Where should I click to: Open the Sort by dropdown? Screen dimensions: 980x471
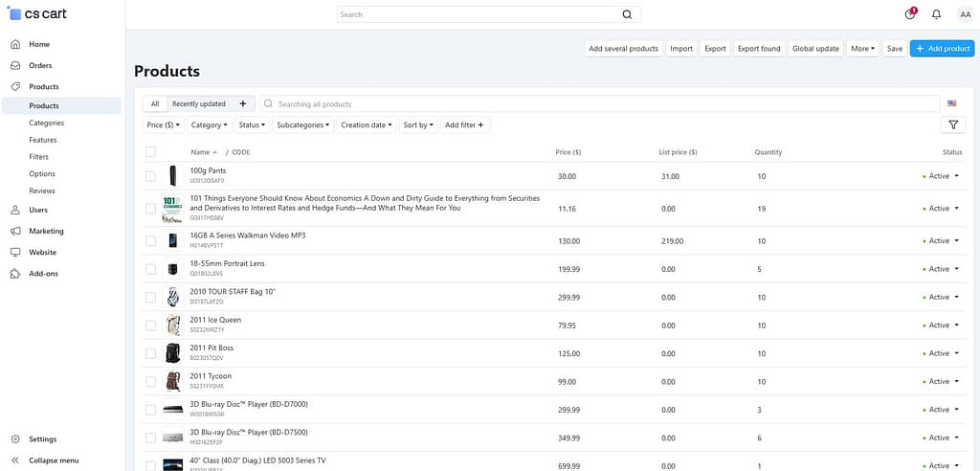coord(419,125)
